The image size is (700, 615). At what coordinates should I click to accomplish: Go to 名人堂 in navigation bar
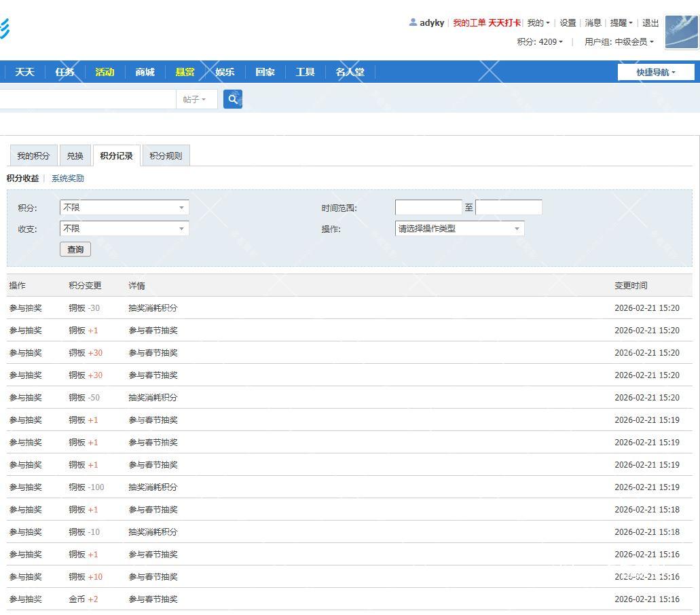350,72
